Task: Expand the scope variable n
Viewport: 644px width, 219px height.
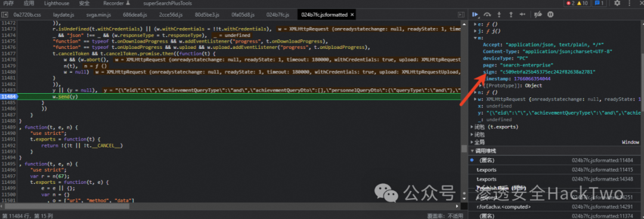Action: [x=476, y=92]
